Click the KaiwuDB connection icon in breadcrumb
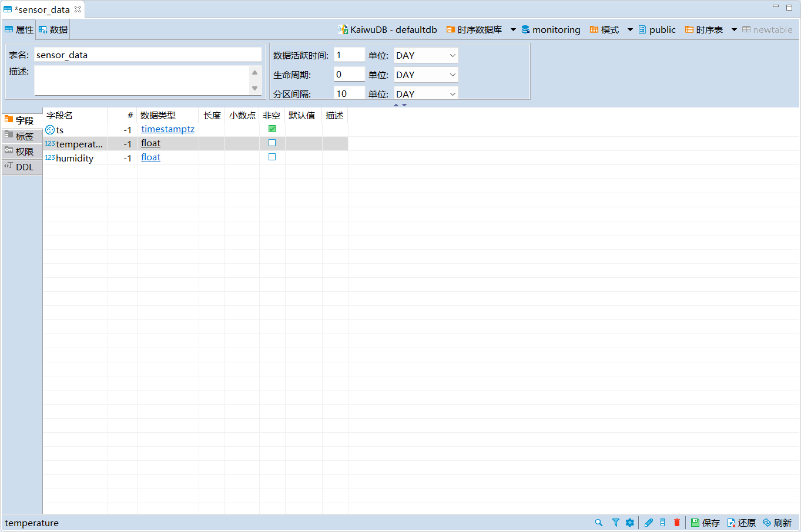Screen dimensions: 801x532 [343, 29]
